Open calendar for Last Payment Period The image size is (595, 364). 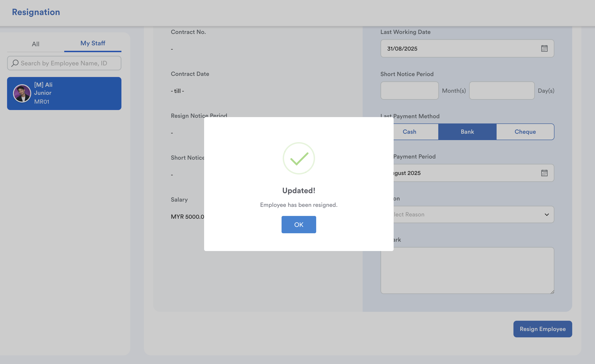tap(544, 173)
